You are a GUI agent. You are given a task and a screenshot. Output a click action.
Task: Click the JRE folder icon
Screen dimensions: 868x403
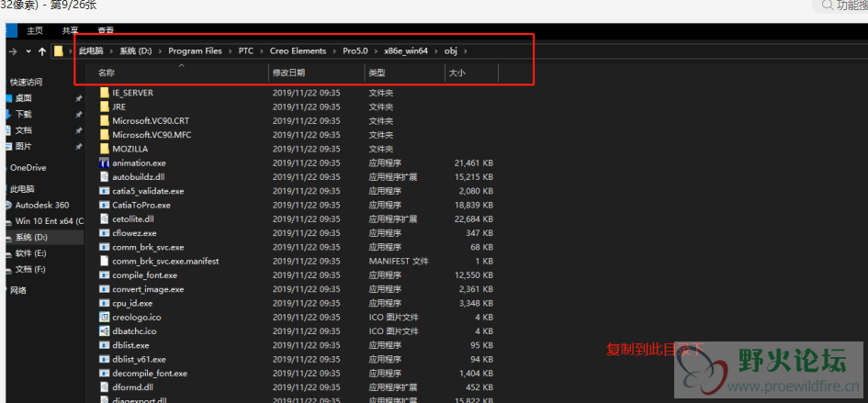[105, 106]
